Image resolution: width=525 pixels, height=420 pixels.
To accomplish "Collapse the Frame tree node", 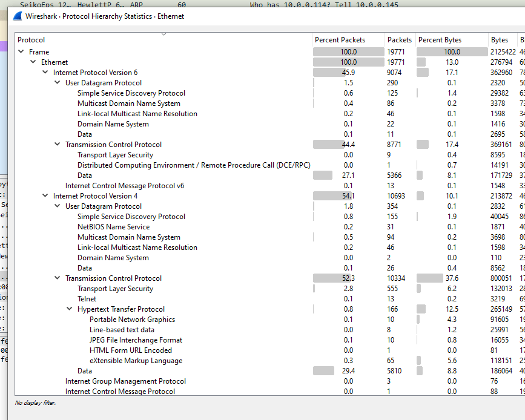I will coord(21,52).
